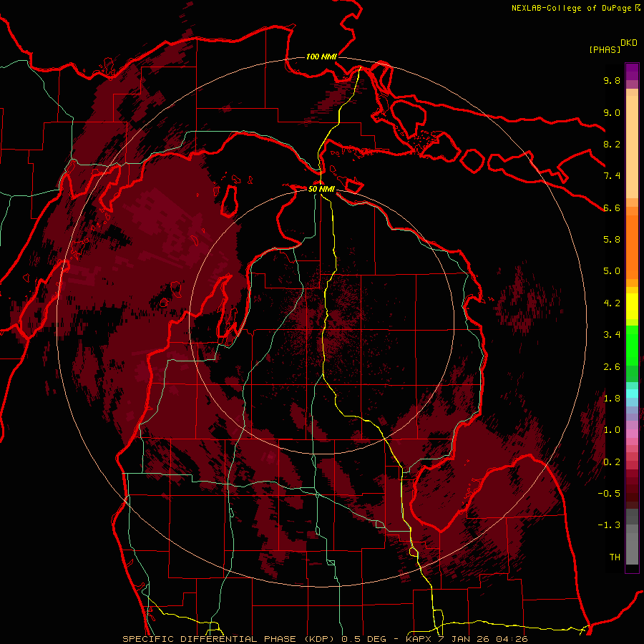Image resolution: width=644 pixels, height=644 pixels.
Task: Select the 2.6 legend value
Action: click(612, 367)
